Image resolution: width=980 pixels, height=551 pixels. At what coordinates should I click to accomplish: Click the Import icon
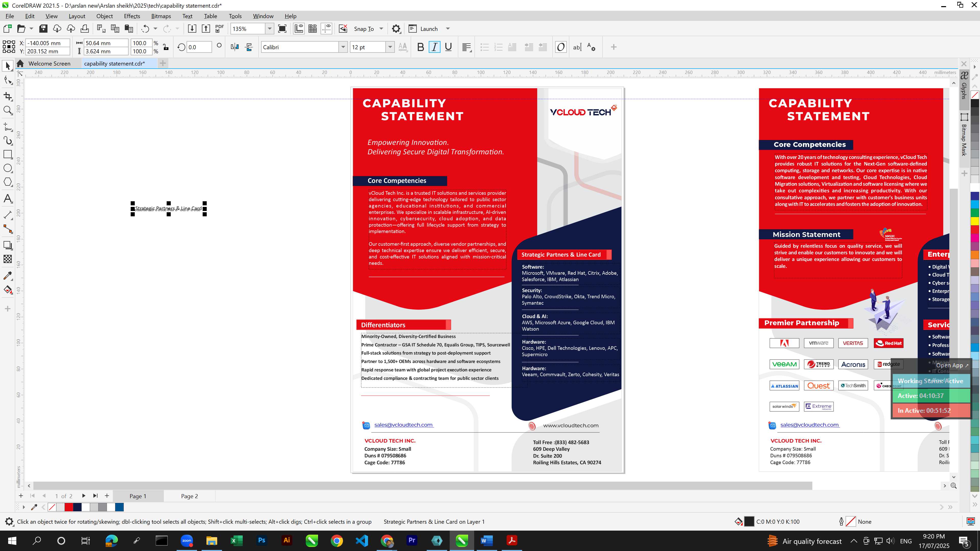(x=192, y=29)
